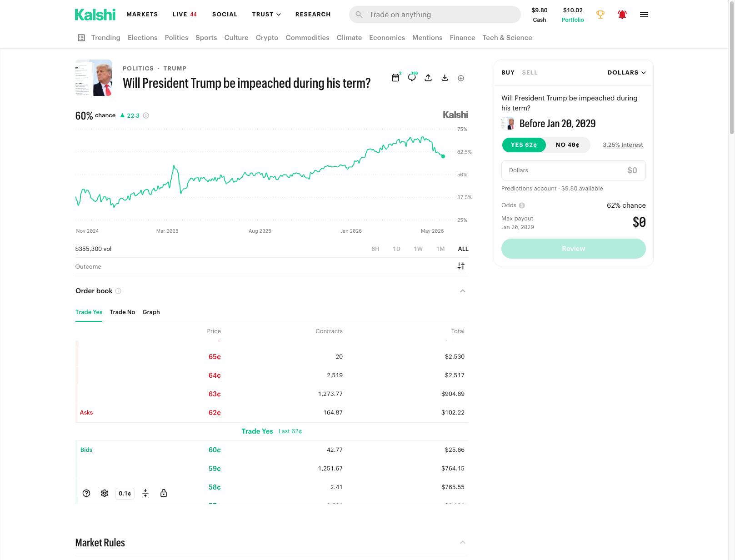This screenshot has height=560, width=735.
Task: Open order book help question icon
Action: coord(86,493)
